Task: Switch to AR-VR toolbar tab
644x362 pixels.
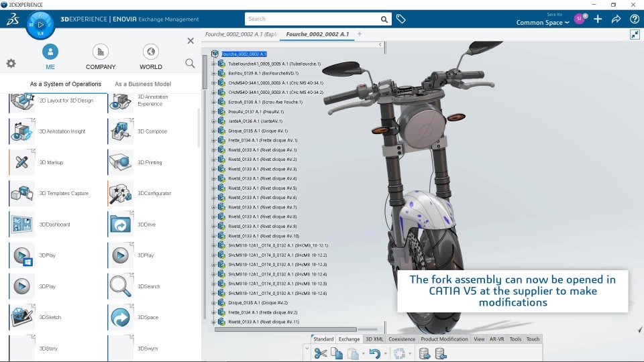Action: coord(496,339)
